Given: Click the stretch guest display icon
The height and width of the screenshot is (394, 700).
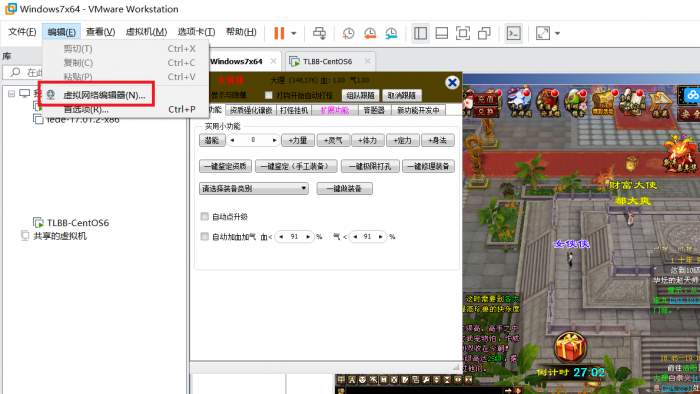Looking at the screenshot, I should pyautogui.click(x=542, y=33).
